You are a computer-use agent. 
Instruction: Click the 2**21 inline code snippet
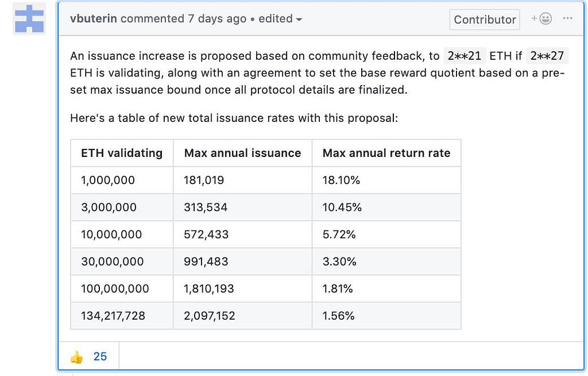pyautogui.click(x=463, y=56)
